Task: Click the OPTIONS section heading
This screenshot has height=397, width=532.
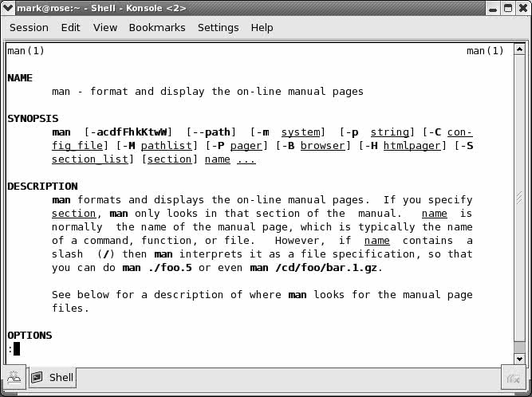Action: pyautogui.click(x=30, y=336)
